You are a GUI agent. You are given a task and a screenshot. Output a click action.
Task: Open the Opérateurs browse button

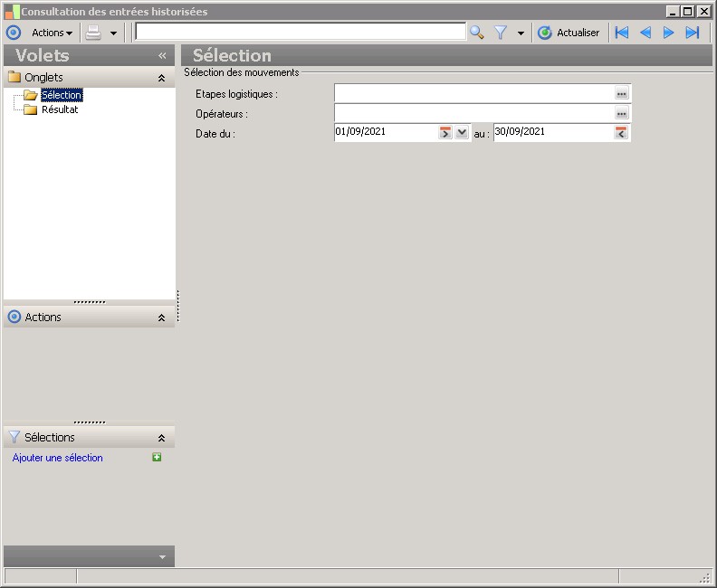621,113
